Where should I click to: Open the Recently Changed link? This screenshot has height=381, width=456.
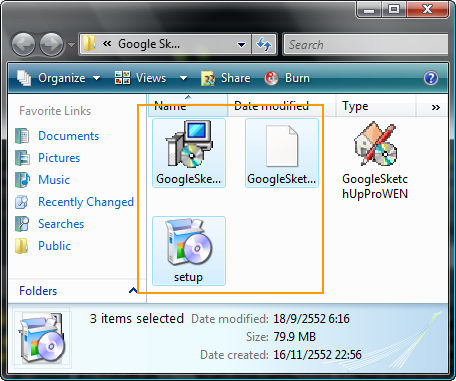coord(86,202)
